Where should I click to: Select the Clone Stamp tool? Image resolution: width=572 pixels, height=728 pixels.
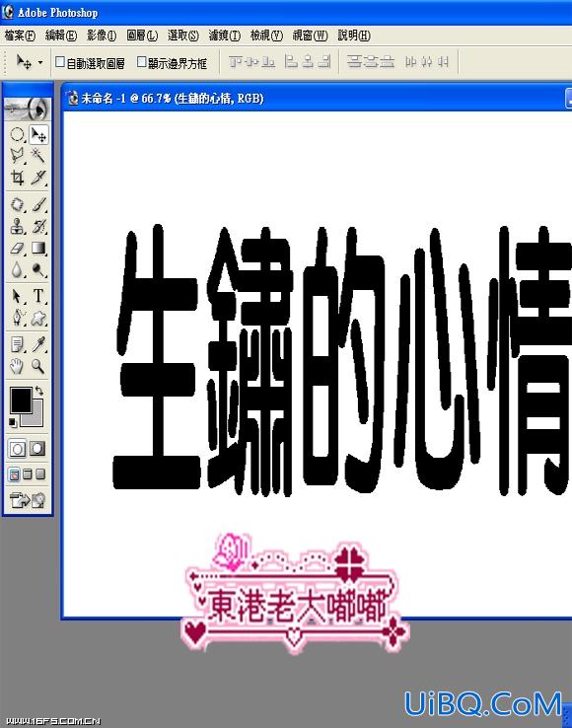point(17,226)
